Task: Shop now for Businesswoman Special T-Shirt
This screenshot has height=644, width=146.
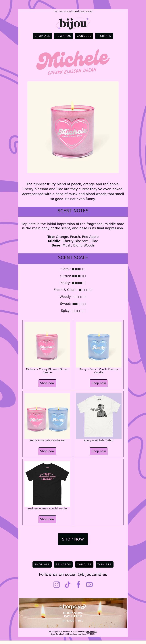Action: click(47, 519)
